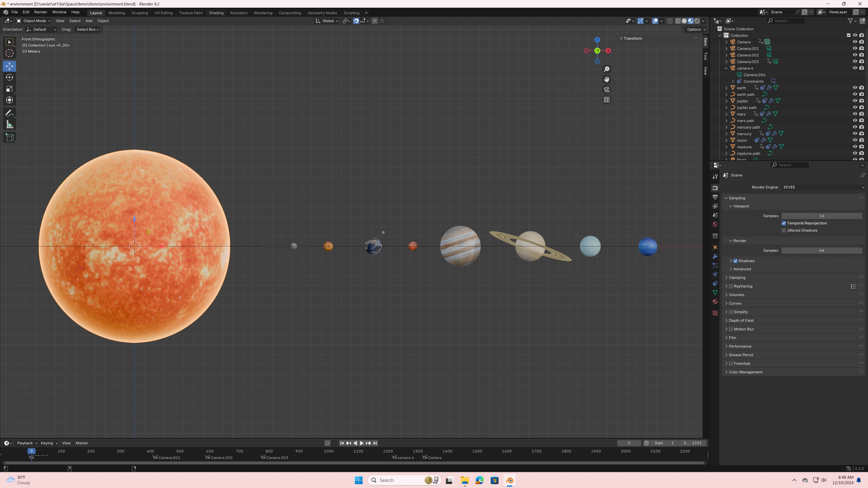Expand the Color Management panel

[745, 372]
